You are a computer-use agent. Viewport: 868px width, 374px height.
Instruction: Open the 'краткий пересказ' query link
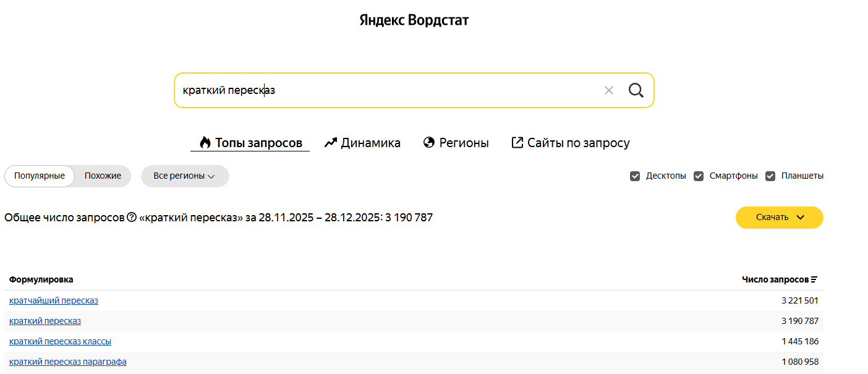coord(45,321)
